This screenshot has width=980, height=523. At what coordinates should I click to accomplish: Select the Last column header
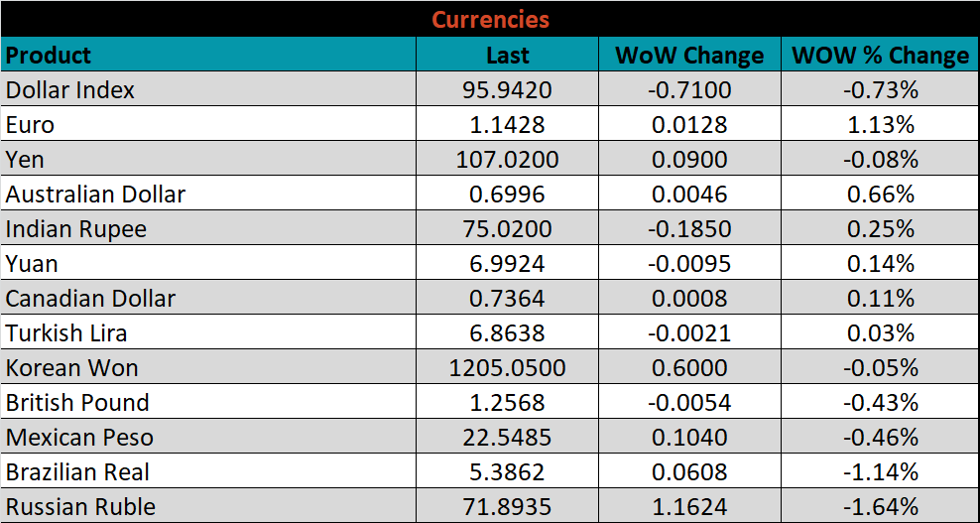pyautogui.click(x=507, y=56)
